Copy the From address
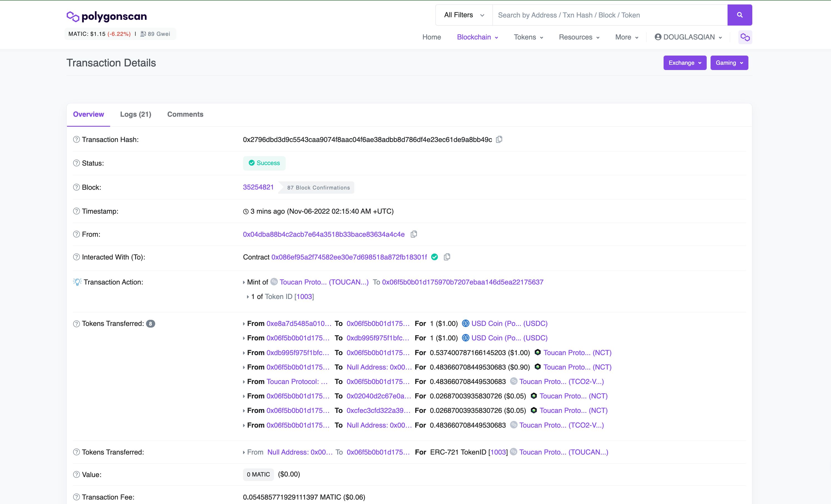 pyautogui.click(x=414, y=234)
